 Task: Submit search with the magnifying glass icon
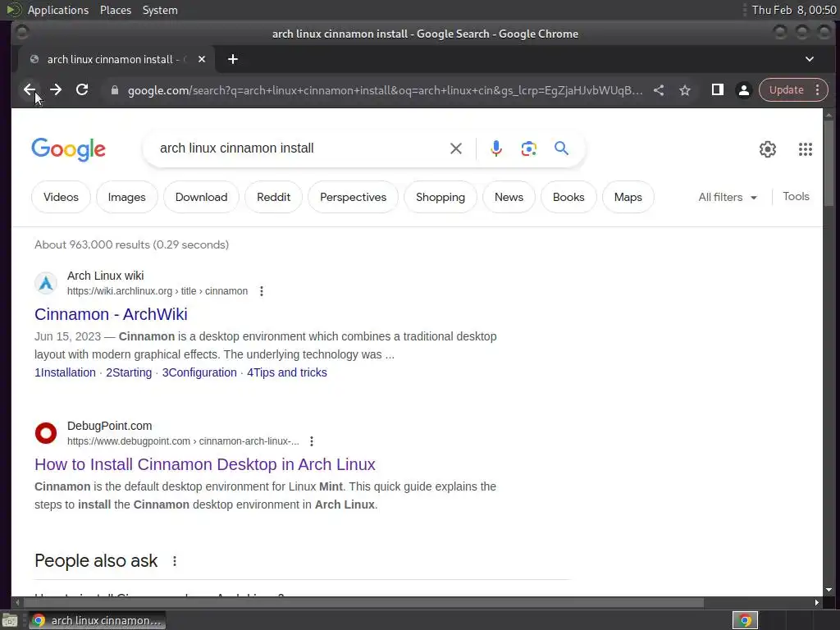(561, 148)
